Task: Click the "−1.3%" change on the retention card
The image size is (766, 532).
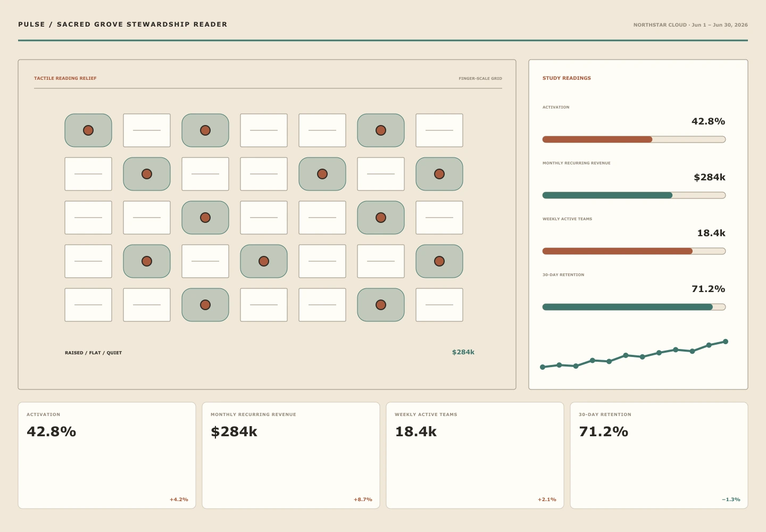Action: click(x=731, y=500)
